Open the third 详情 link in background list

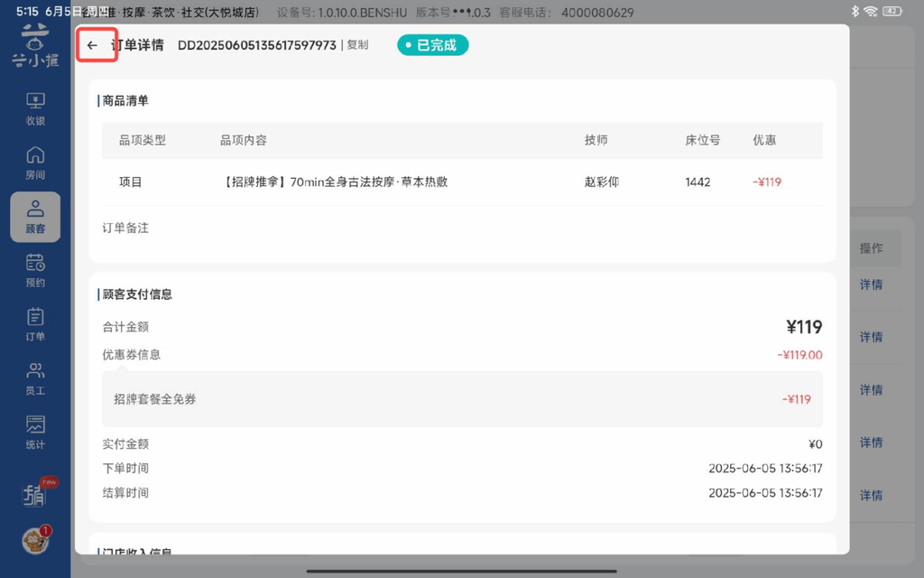tap(871, 390)
